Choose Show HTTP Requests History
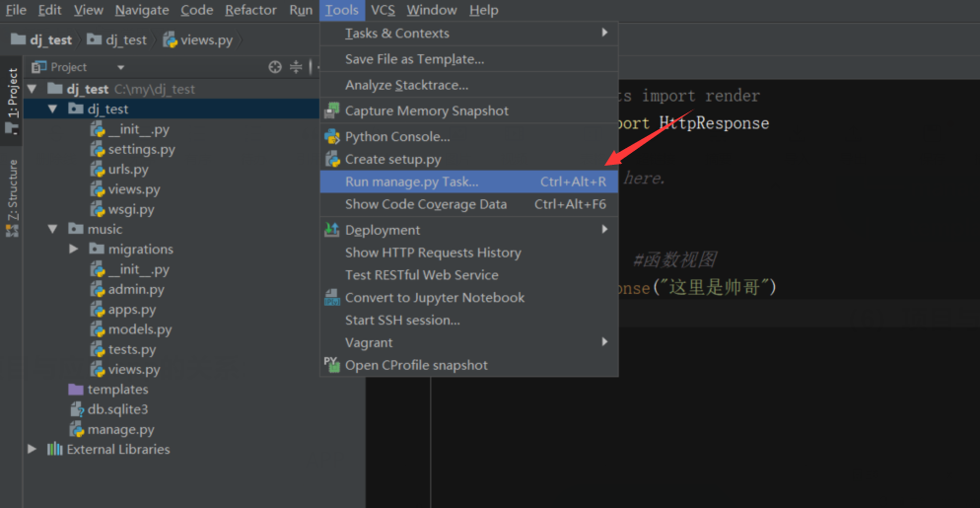Viewport: 980px width, 508px height. [x=468, y=253]
